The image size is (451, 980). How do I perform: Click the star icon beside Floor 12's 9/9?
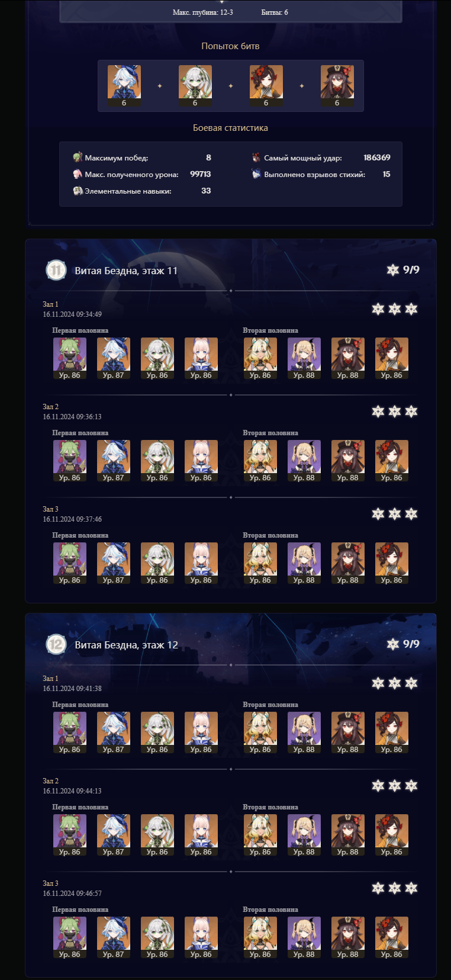392,644
